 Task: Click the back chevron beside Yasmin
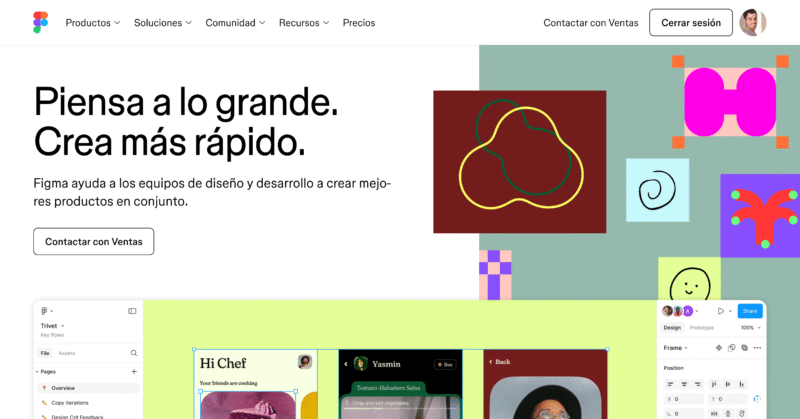[x=346, y=364]
